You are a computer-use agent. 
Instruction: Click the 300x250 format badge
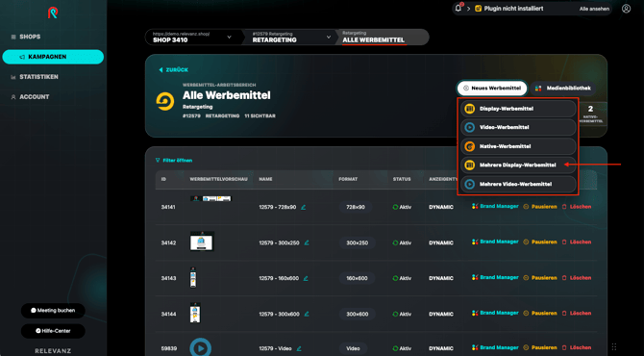(357, 243)
